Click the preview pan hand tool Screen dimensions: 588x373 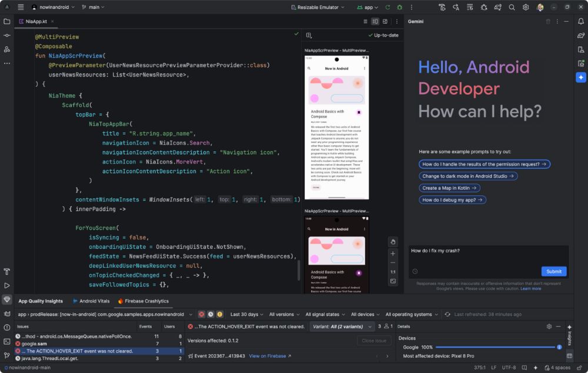pos(393,242)
